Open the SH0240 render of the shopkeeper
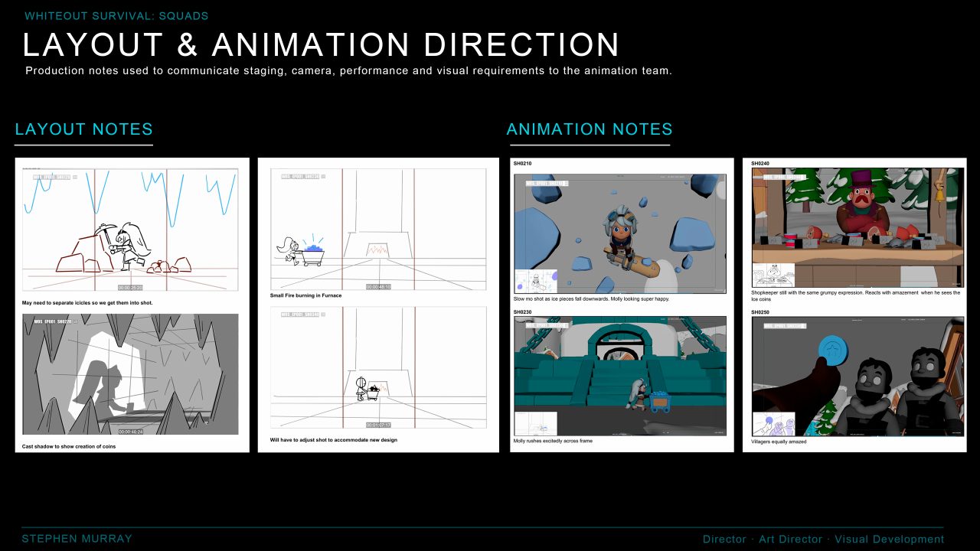Viewport: 980px width, 551px height. [x=857, y=228]
